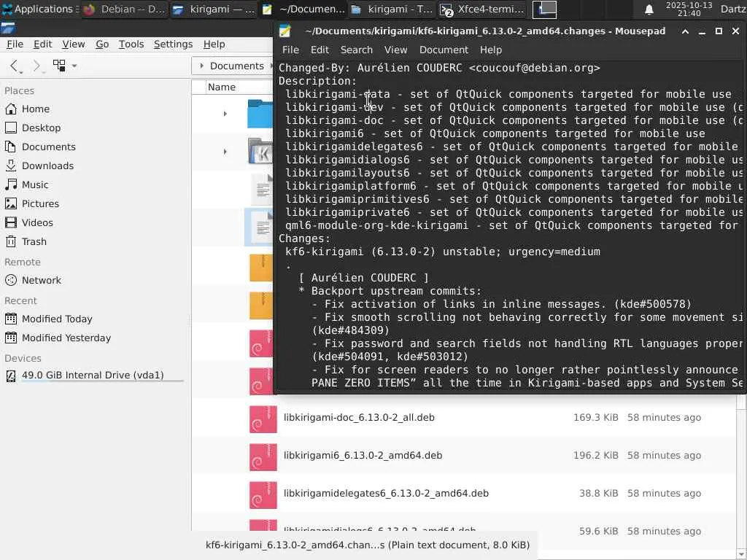Switch to the kirigami file manager taskbar entry
Viewport: 747px width, 560px height.
click(214, 9)
